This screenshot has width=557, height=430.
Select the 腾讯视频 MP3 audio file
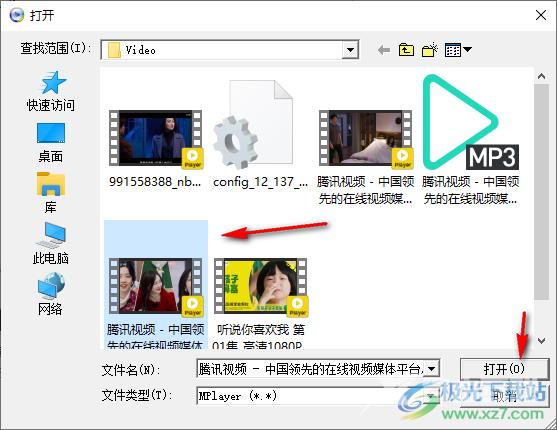click(471, 140)
